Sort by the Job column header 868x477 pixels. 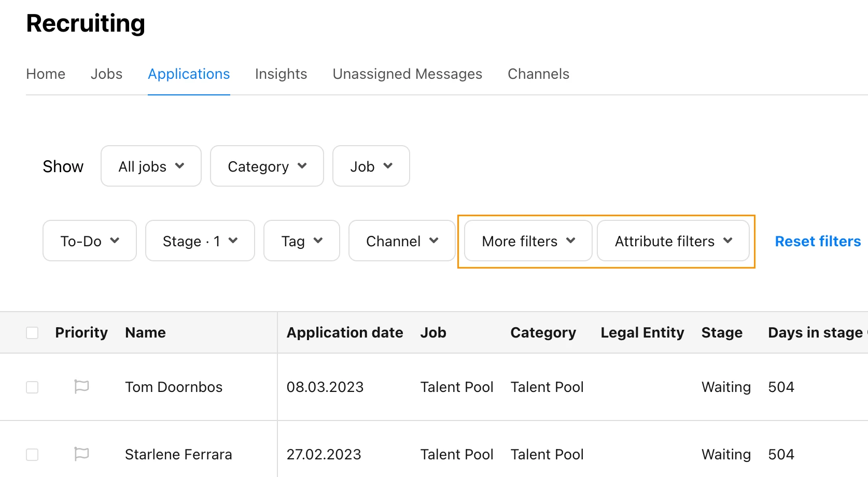(x=433, y=332)
